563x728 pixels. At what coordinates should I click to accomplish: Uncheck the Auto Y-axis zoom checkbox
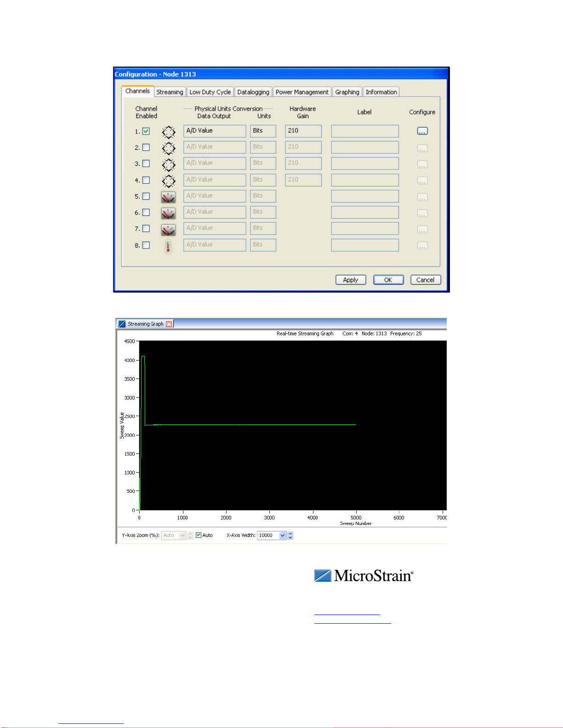pyautogui.click(x=199, y=535)
